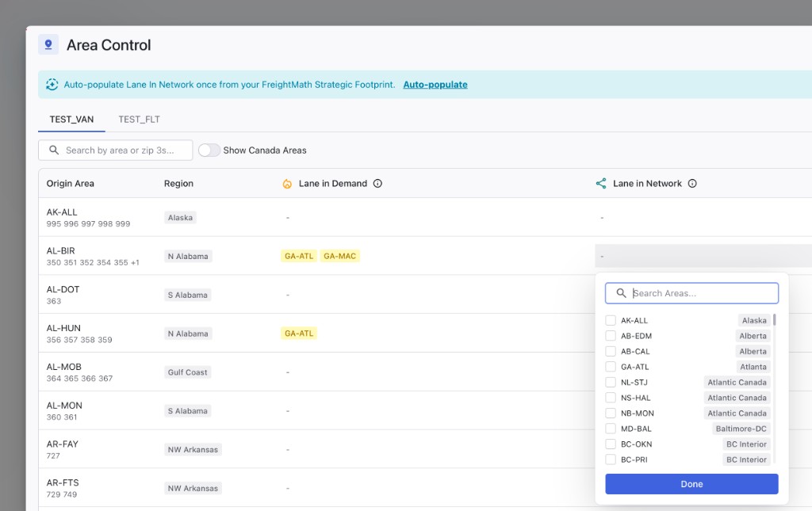Screen dimensions: 812x511
Task: Select the AL-HUN origin area name
Action: pos(63,329)
